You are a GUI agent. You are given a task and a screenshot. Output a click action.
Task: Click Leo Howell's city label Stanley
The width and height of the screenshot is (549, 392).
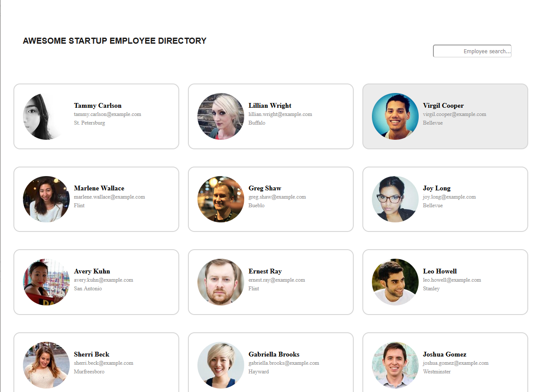[x=431, y=289]
